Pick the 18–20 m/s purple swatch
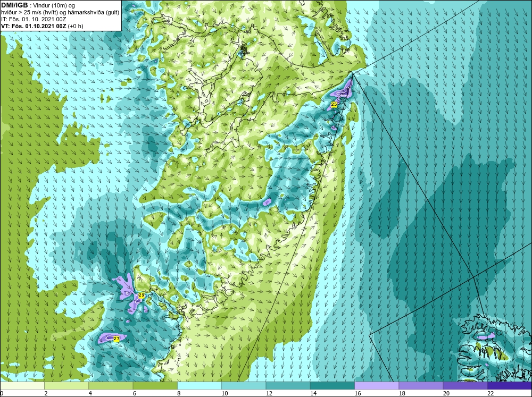The image size is (532, 397). [x=421, y=386]
